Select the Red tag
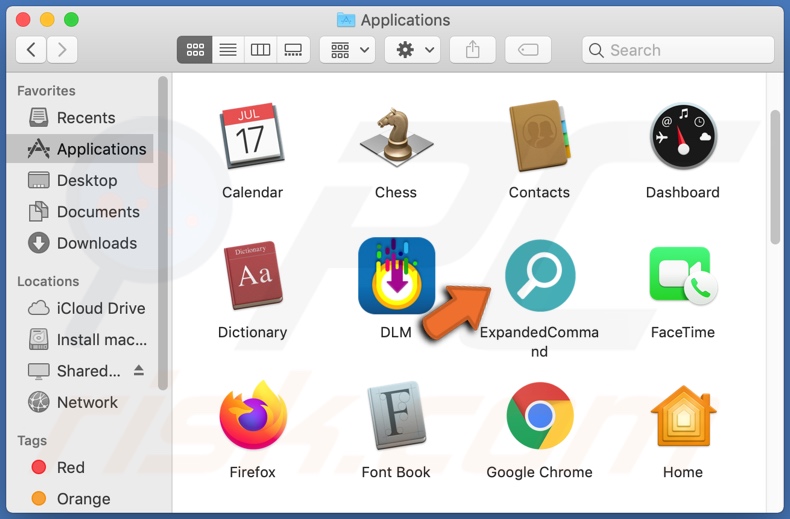Image resolution: width=790 pixels, height=519 pixels. [x=81, y=467]
